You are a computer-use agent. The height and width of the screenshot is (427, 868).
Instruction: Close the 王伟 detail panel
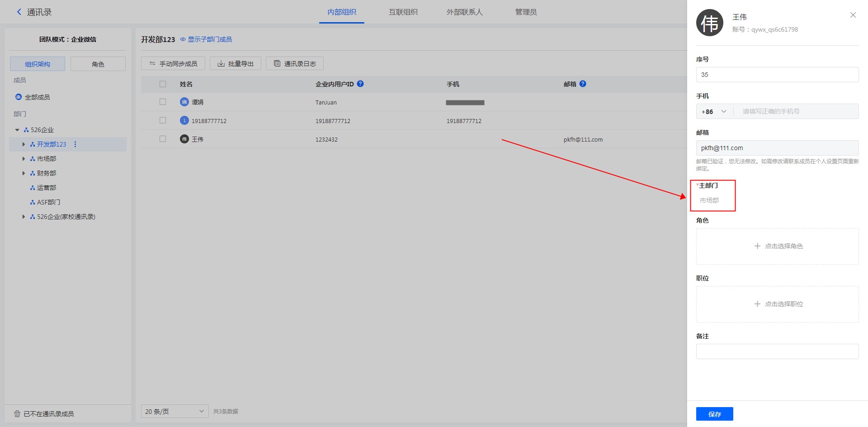pos(853,15)
